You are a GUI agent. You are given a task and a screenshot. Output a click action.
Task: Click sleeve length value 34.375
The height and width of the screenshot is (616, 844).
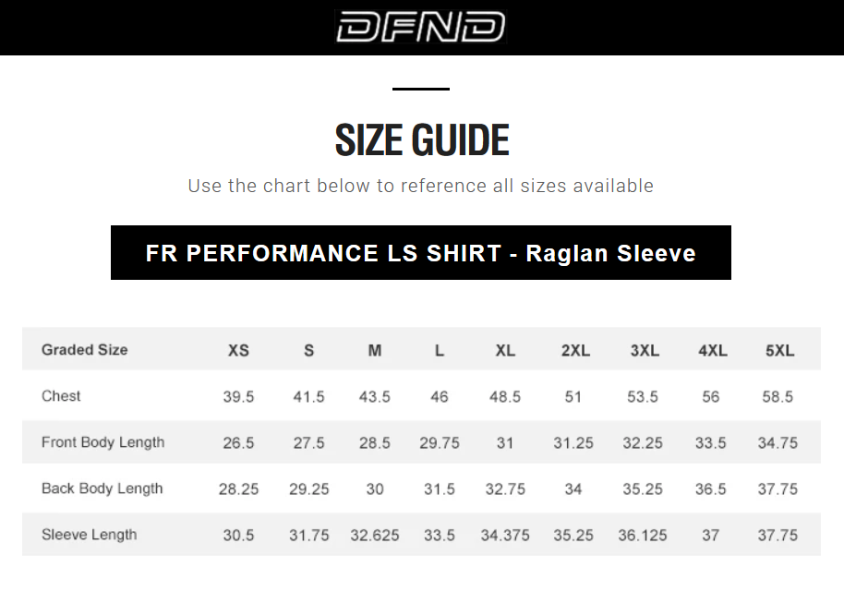(x=505, y=536)
